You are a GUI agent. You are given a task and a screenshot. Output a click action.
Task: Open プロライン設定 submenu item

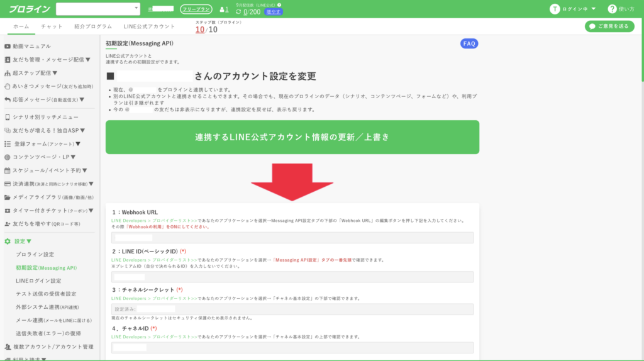click(x=35, y=255)
